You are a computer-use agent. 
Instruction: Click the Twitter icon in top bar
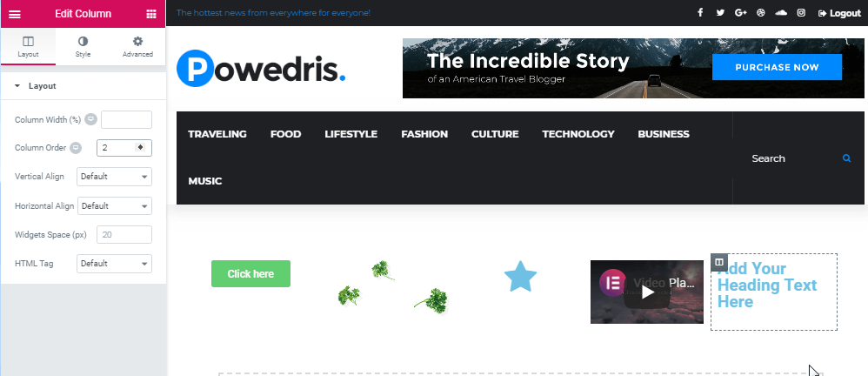720,13
